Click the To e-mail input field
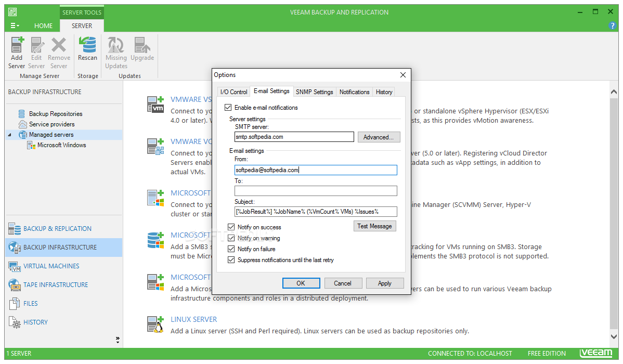 [316, 191]
